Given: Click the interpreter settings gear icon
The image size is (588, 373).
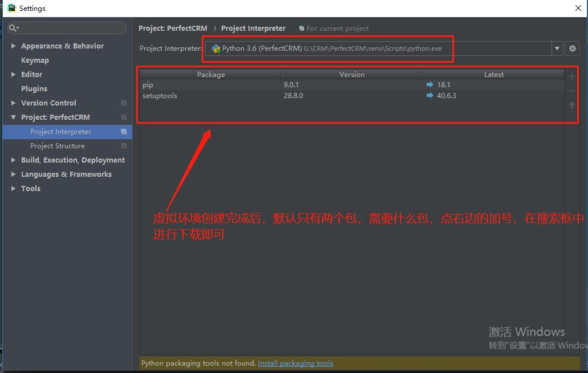Looking at the screenshot, I should [x=572, y=48].
